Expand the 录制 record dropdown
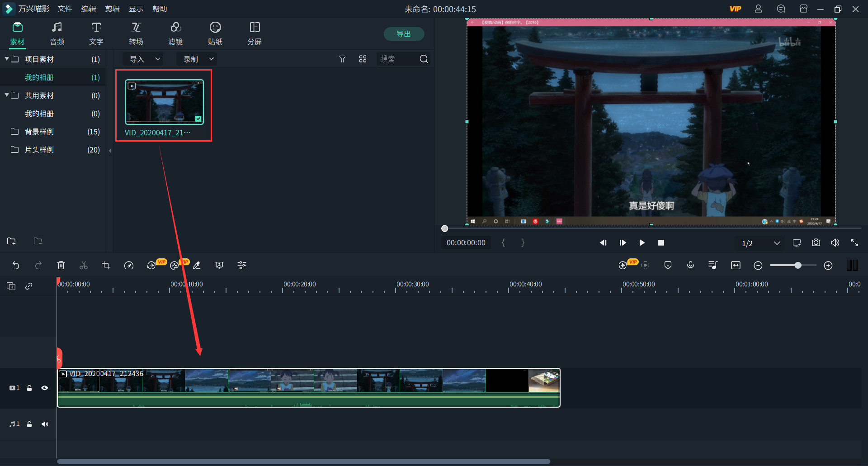Viewport: 868px width, 466px height. click(198, 59)
